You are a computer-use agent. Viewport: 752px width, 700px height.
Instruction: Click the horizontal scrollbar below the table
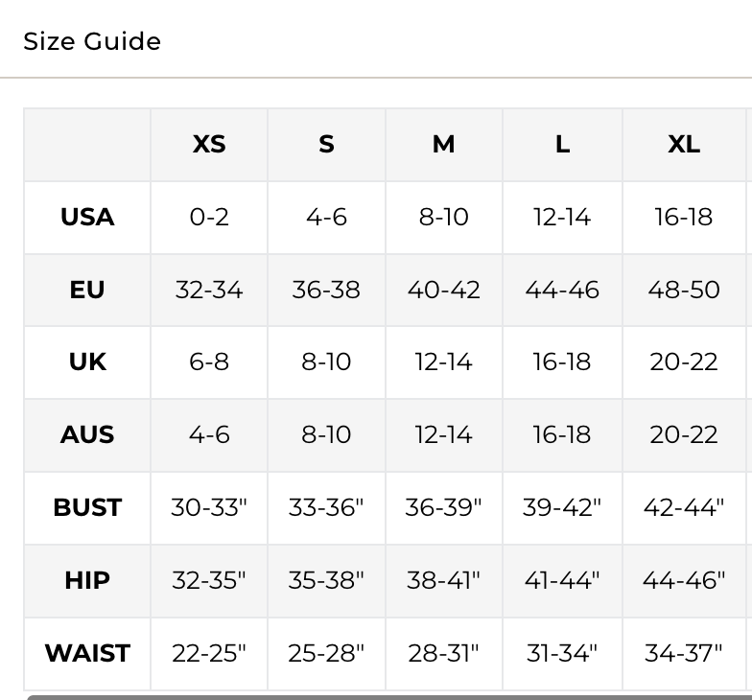click(389, 697)
